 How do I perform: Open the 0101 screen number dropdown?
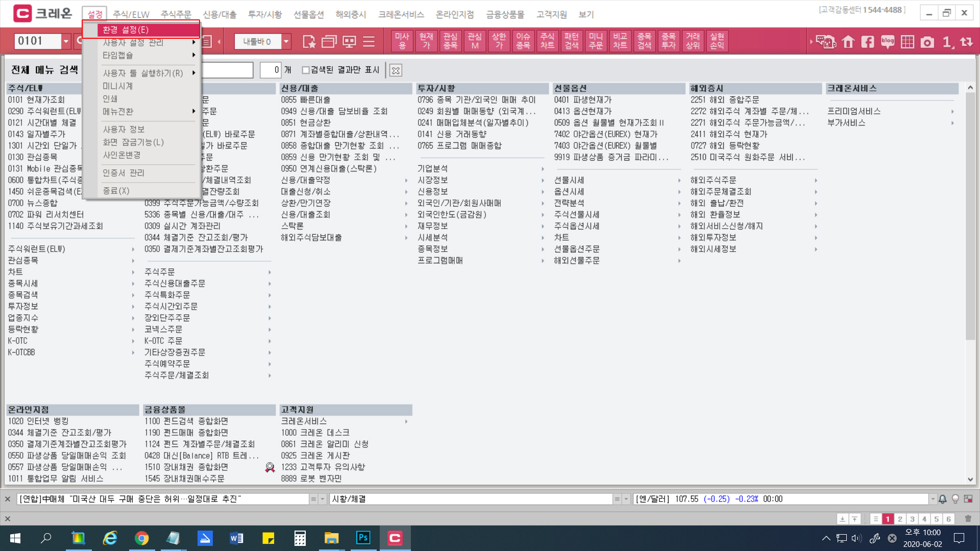point(66,41)
